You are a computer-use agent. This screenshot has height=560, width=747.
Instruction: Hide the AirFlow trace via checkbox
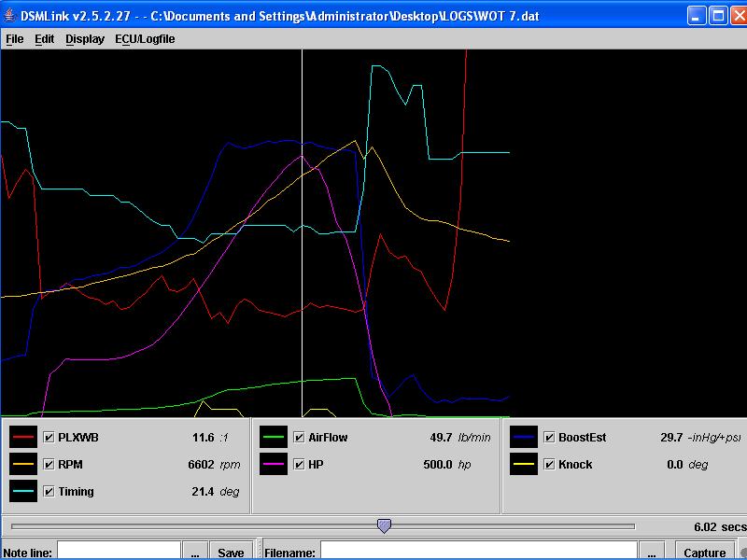click(299, 437)
